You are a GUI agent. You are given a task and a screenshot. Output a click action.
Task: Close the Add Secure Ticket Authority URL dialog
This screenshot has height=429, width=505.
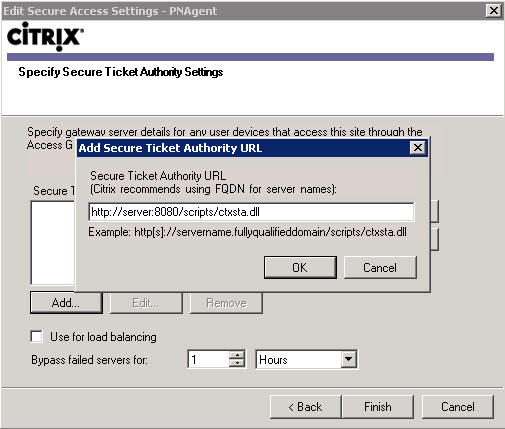click(418, 148)
